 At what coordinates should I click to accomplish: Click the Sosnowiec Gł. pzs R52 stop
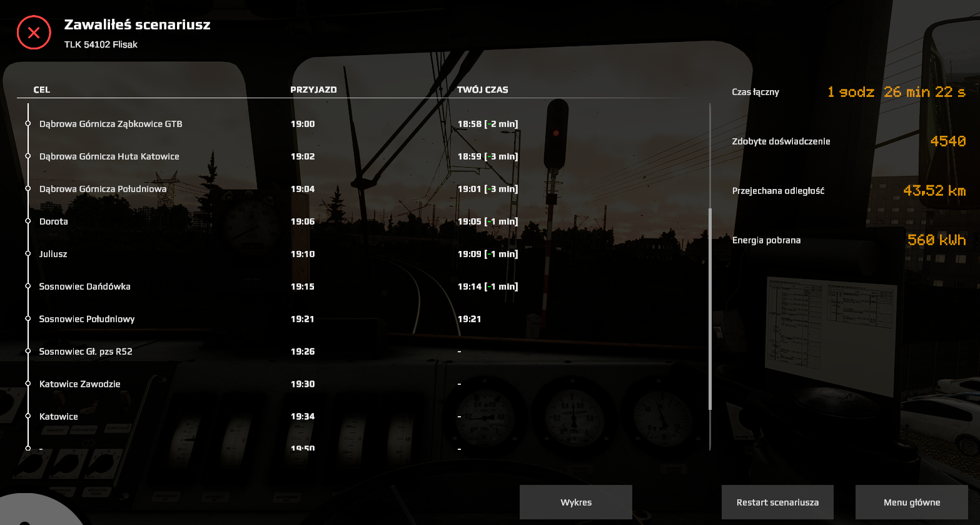click(86, 352)
